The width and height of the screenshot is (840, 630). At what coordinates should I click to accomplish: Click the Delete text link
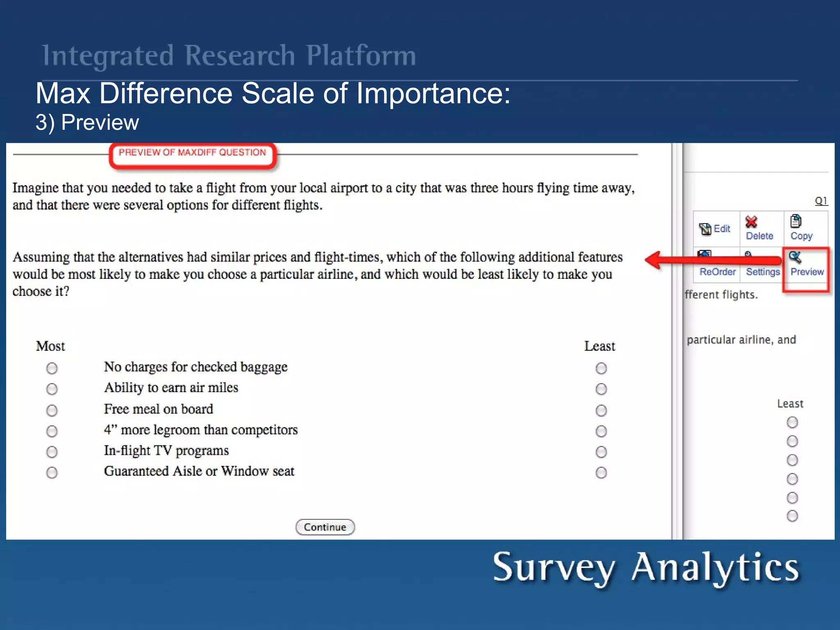[x=759, y=236]
